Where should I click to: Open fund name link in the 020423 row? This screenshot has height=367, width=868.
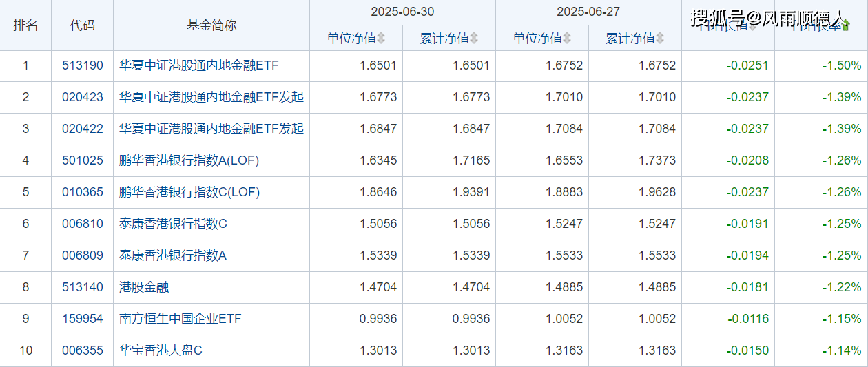pyautogui.click(x=211, y=98)
